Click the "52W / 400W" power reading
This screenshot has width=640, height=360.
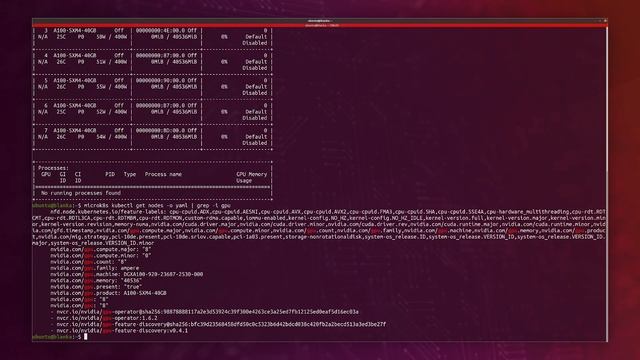[x=111, y=111]
